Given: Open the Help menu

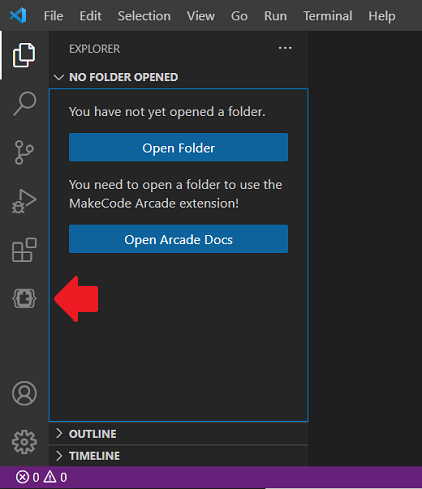Looking at the screenshot, I should pyautogui.click(x=382, y=16).
